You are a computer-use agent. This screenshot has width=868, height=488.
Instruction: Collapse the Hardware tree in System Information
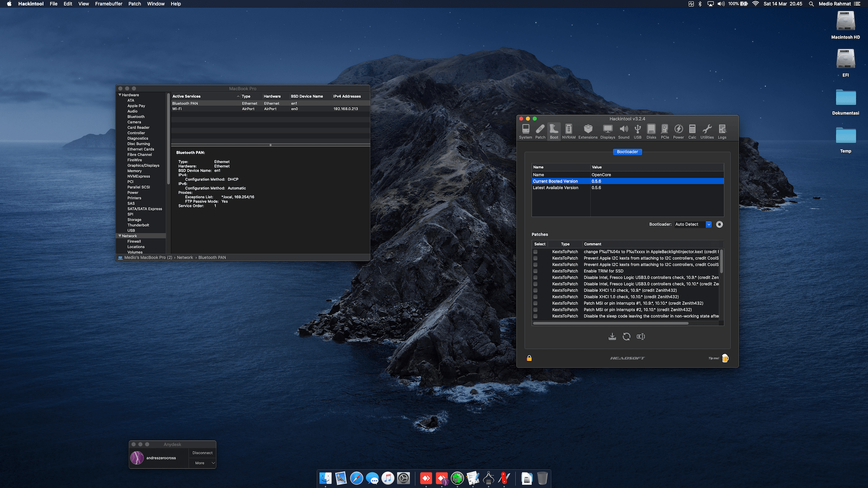120,95
